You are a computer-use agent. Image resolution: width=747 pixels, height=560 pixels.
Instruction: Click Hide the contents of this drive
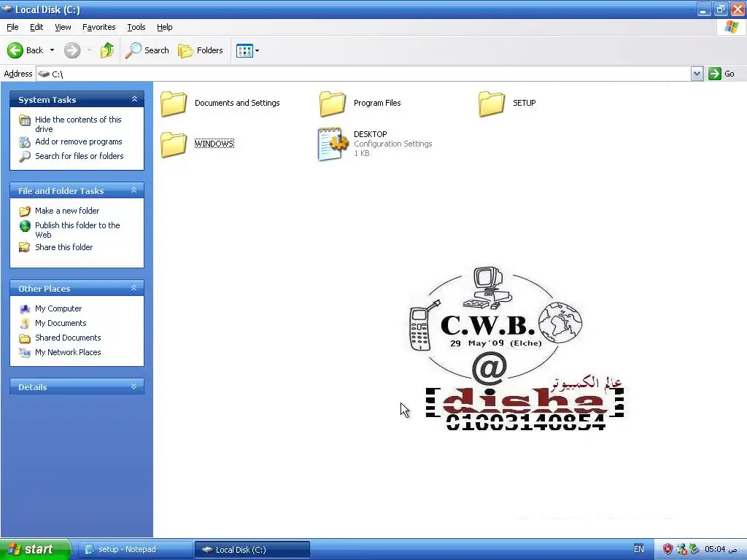(x=78, y=124)
